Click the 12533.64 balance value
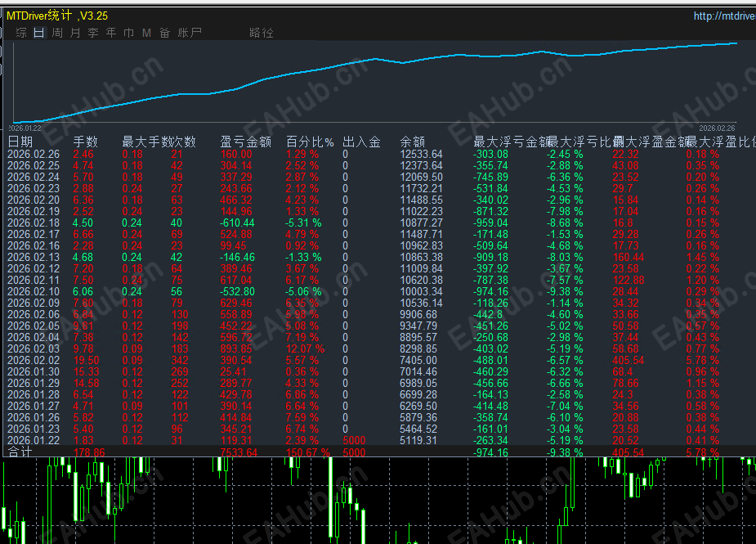The height and width of the screenshot is (544, 756). pos(422,155)
